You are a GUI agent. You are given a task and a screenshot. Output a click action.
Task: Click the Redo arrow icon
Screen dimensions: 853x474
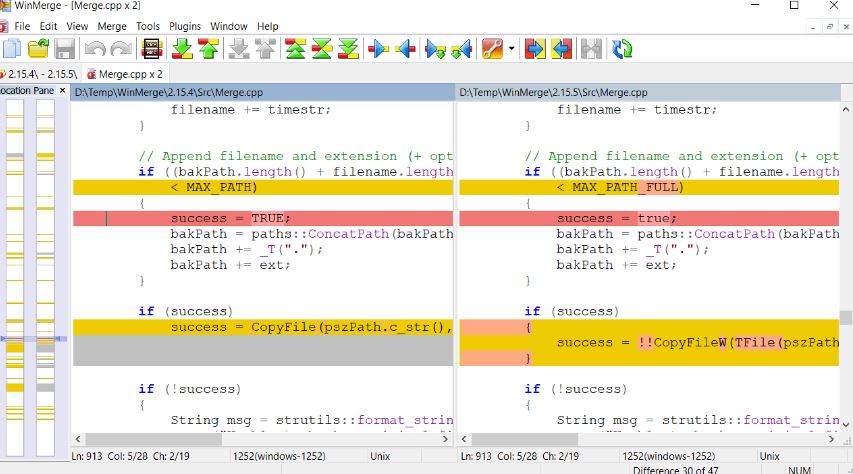[x=121, y=49]
